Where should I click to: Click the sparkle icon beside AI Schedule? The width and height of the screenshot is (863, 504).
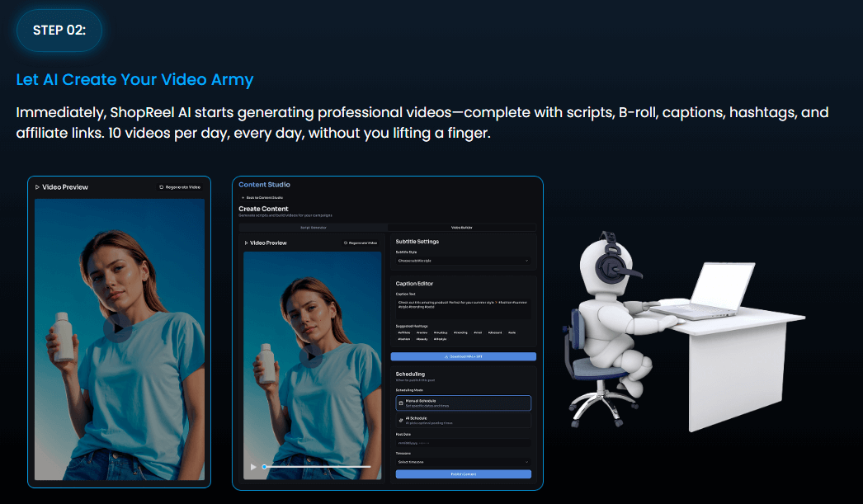(401, 421)
